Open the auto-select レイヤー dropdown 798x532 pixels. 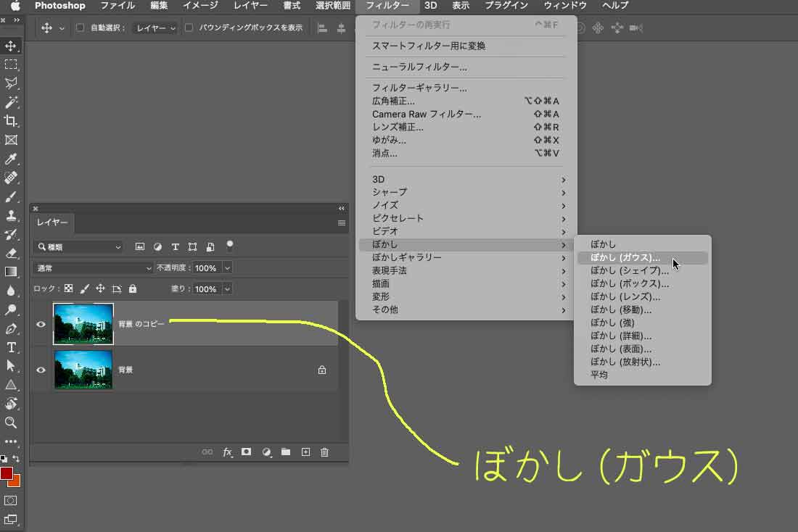tap(155, 28)
